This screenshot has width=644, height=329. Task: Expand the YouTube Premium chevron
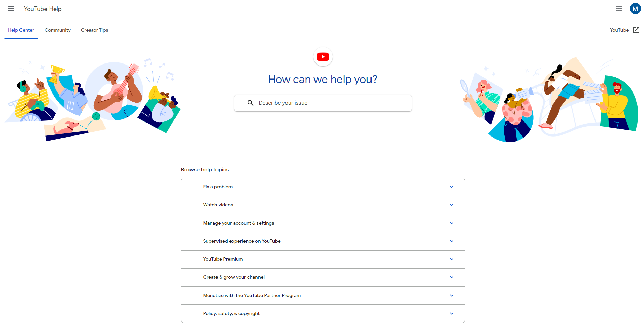click(452, 259)
